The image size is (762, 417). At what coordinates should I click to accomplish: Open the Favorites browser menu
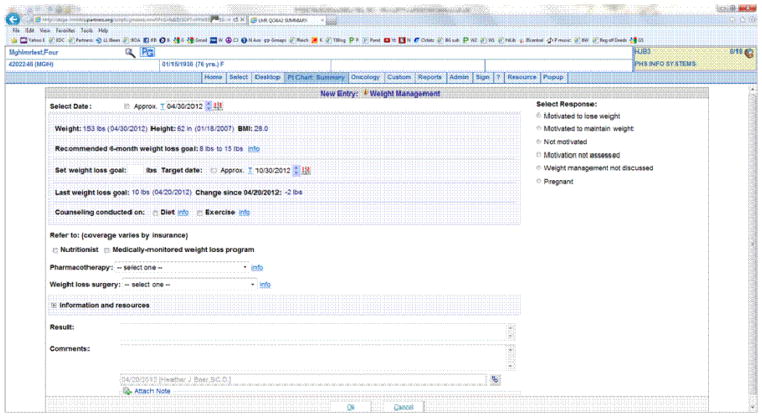pos(65,30)
